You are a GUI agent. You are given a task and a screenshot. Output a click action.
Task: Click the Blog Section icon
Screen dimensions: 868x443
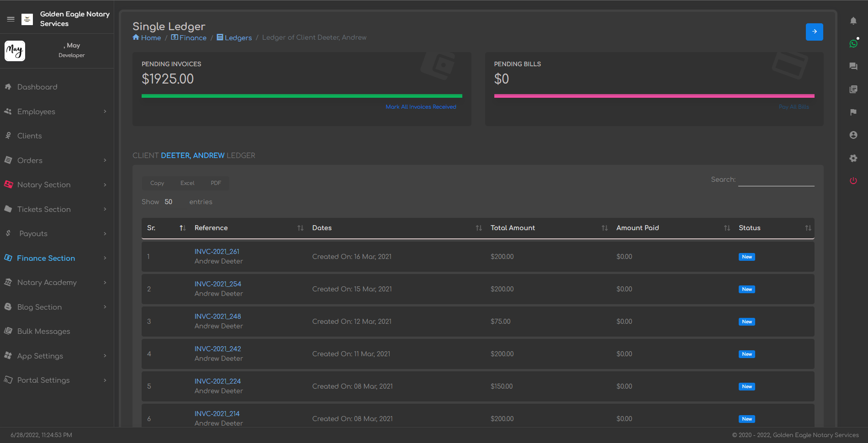[8, 307]
